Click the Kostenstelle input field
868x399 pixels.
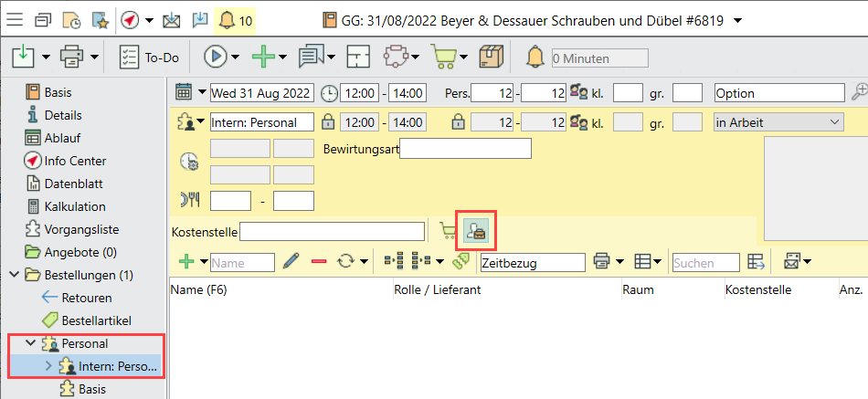click(332, 232)
